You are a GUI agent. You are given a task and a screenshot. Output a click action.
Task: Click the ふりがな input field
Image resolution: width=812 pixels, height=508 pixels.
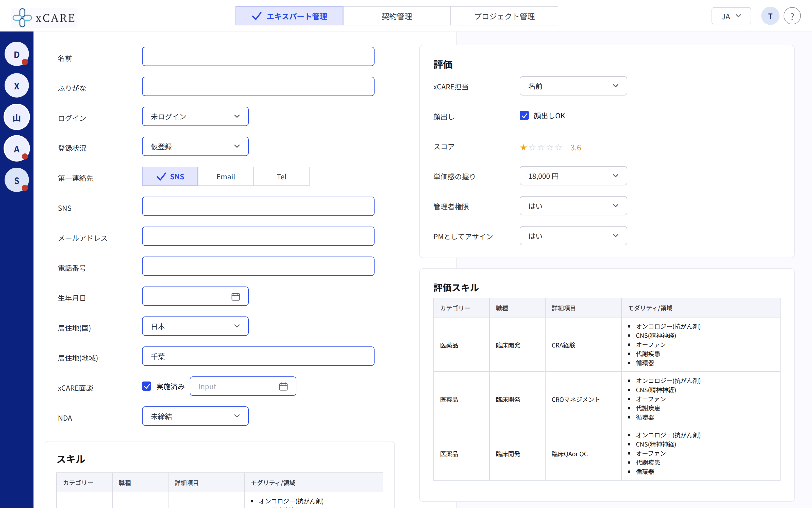(x=258, y=86)
